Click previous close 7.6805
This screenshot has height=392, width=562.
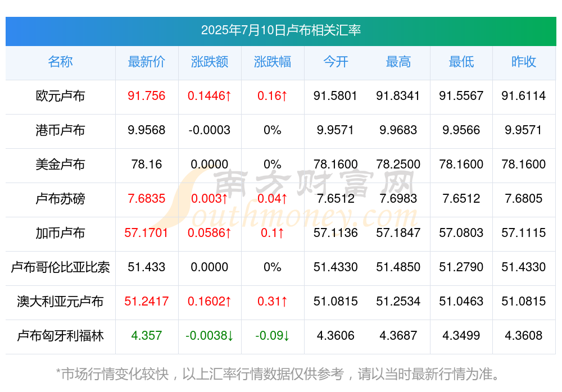click(524, 198)
